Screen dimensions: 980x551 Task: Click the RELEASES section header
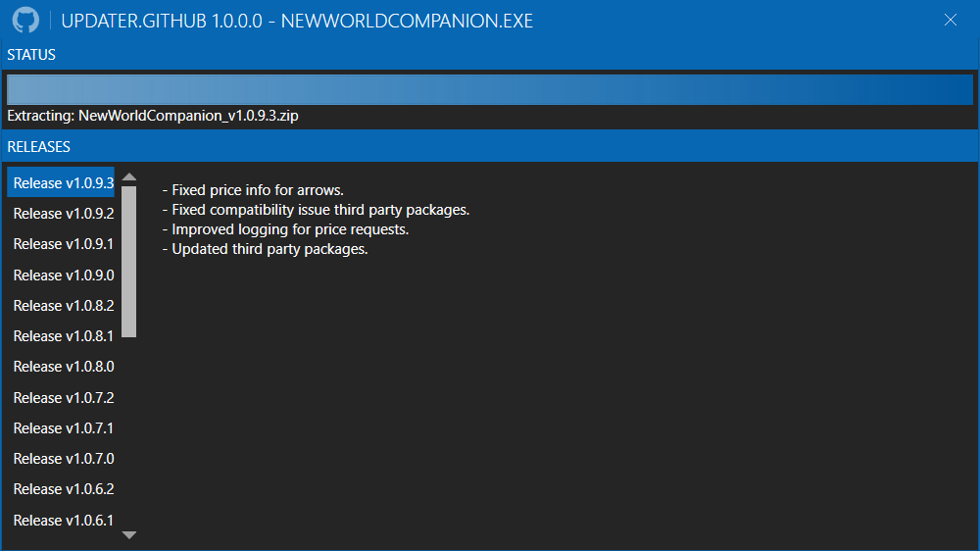(x=490, y=146)
